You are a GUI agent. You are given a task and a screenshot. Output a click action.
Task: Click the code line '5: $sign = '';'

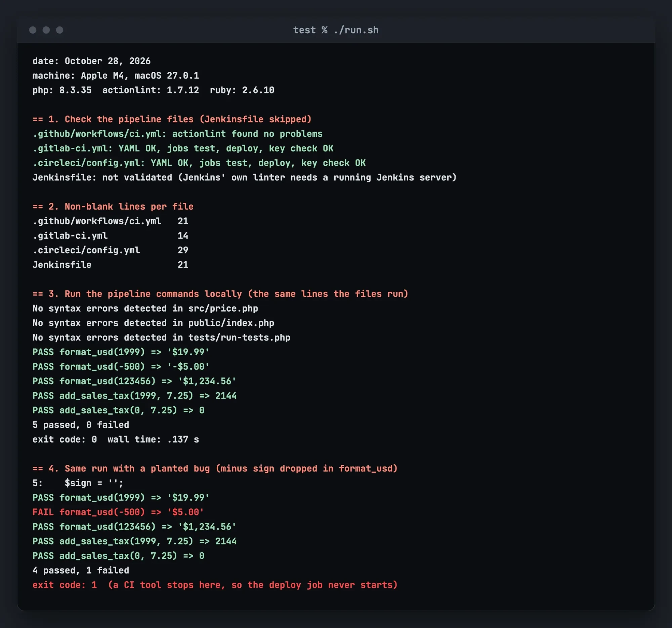click(78, 483)
